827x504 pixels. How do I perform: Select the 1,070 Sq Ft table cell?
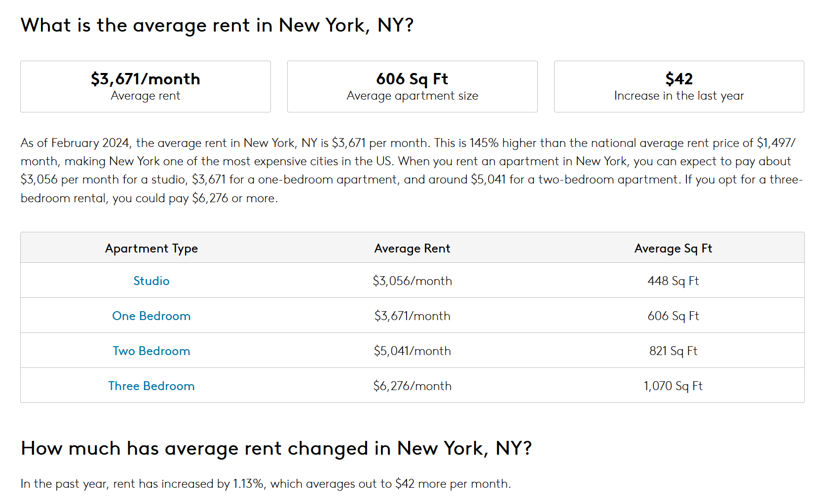(673, 386)
